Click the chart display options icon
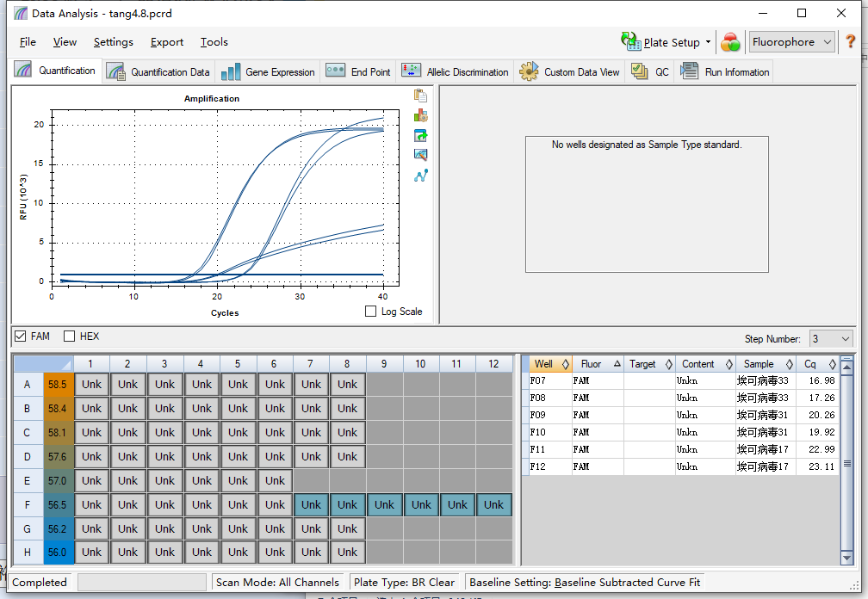The height and width of the screenshot is (599, 868). (421, 155)
